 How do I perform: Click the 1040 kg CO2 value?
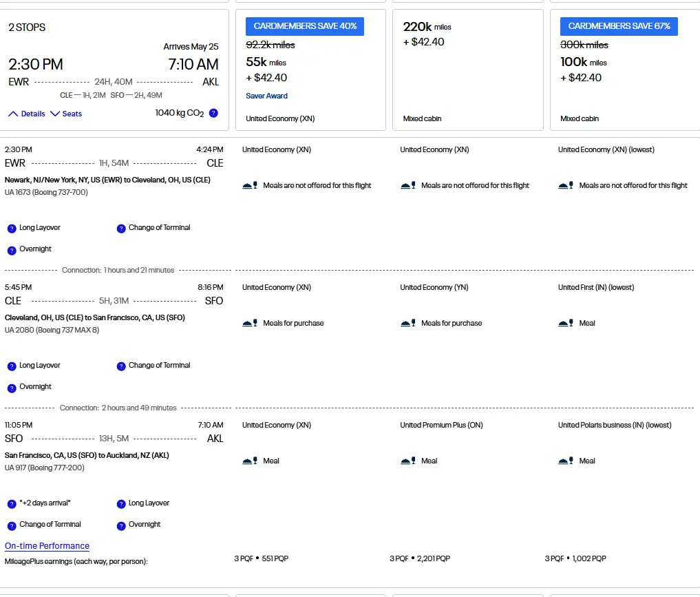click(180, 113)
